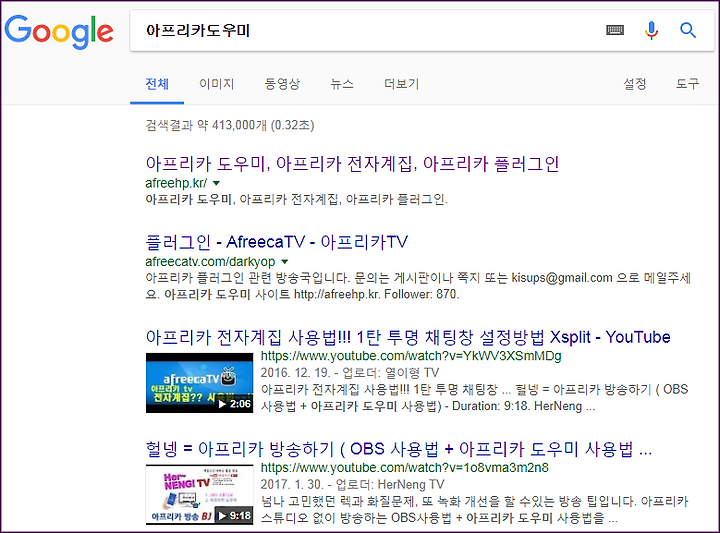
Task: Click the youtube.com/watch?v=YkWV3XSmMDg URL
Action: click(x=411, y=356)
